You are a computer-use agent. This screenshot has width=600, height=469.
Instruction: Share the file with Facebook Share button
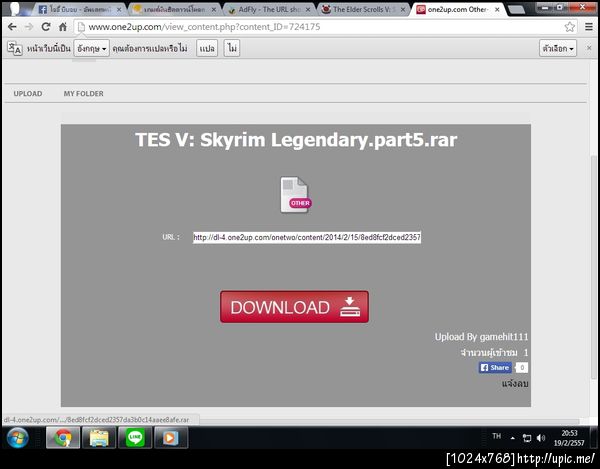495,368
